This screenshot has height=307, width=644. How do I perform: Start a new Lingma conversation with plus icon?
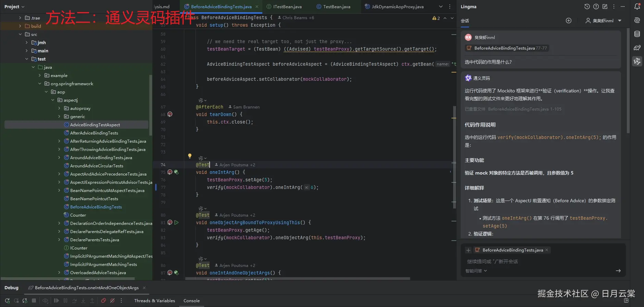click(x=568, y=21)
